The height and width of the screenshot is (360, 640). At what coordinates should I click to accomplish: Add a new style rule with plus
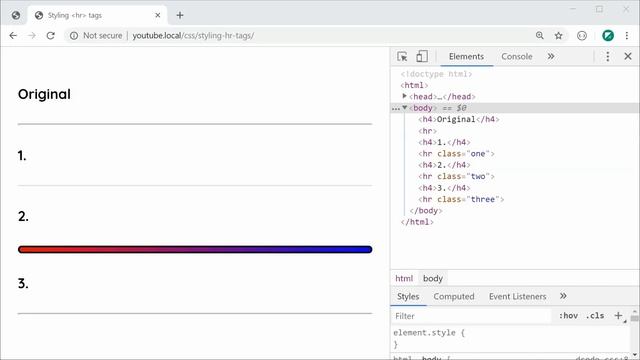coord(618,316)
